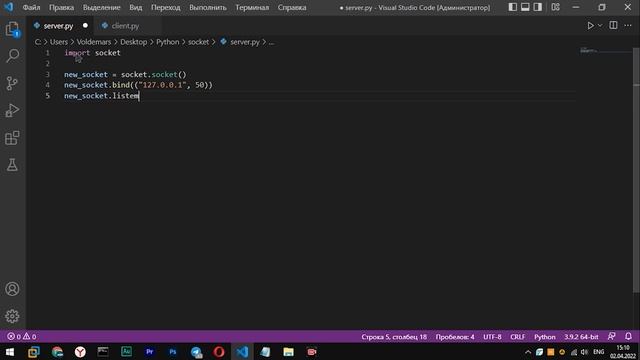This screenshot has height=360, width=640.
Task: Open Premiere Pro from taskbar
Action: point(149,352)
